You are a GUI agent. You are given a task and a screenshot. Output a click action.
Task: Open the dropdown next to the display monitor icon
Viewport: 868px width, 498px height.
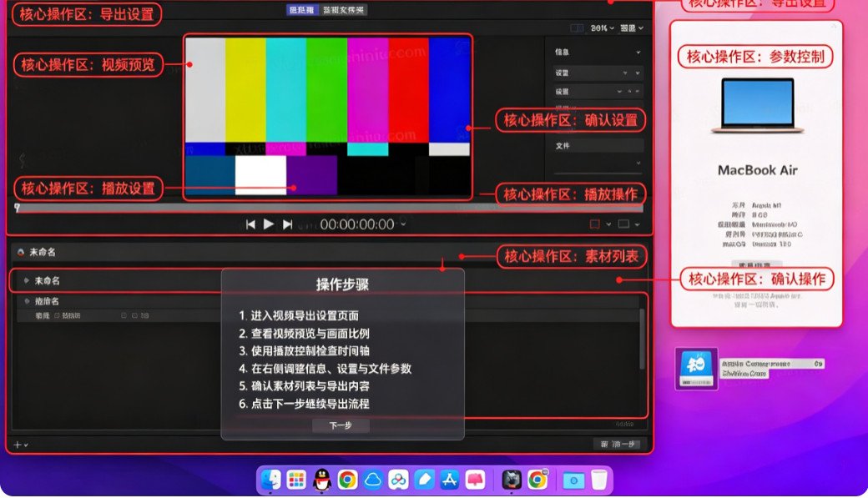pyautogui.click(x=637, y=224)
